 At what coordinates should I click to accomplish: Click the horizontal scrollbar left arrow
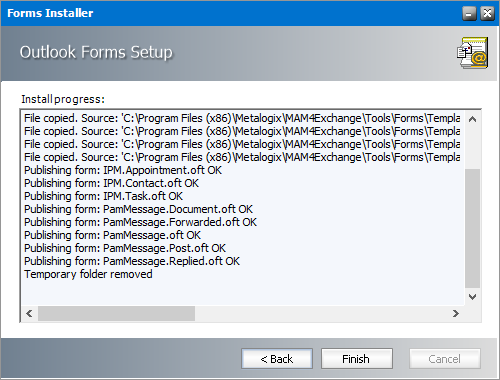tap(29, 313)
